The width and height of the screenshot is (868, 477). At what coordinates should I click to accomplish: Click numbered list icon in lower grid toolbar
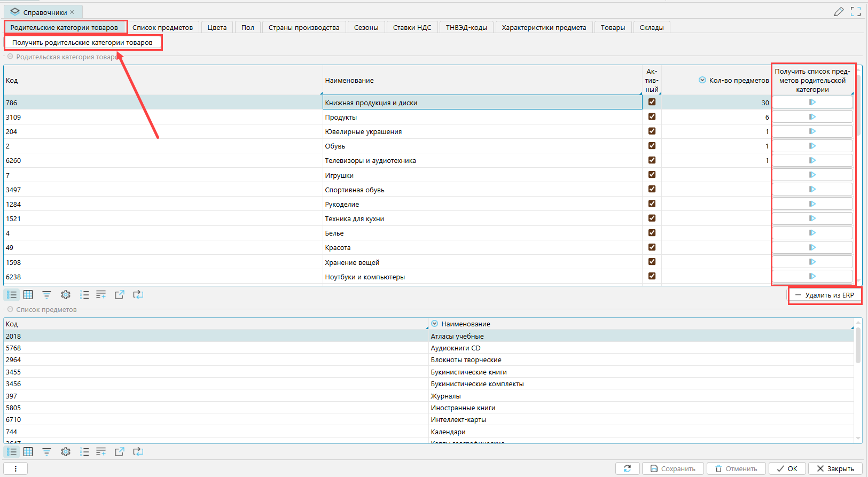[x=84, y=452]
